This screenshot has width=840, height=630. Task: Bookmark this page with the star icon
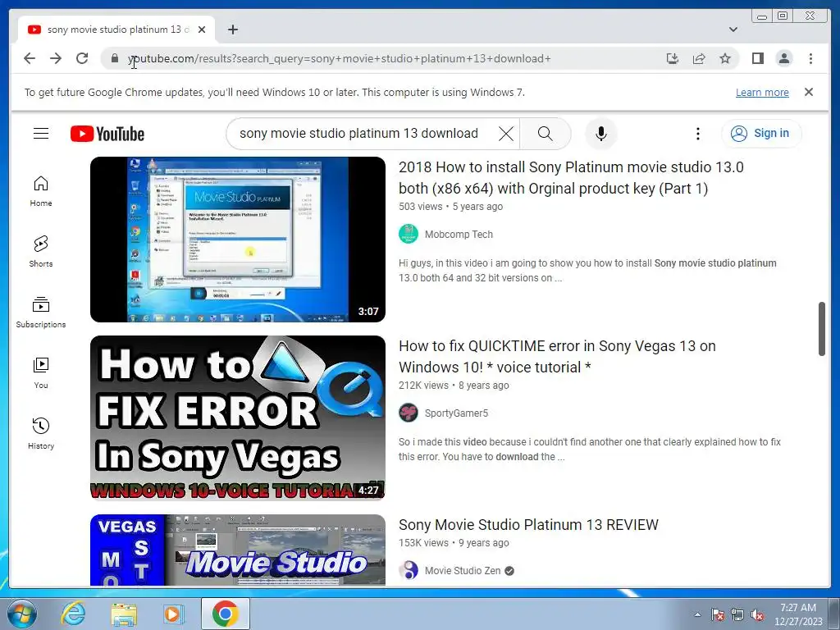pos(725,58)
